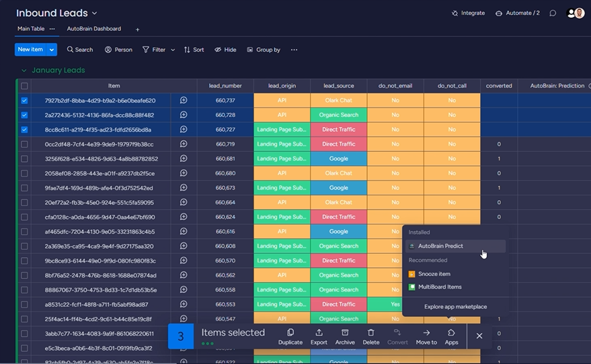Click the Move to arrow icon
Image resolution: width=591 pixels, height=364 pixels.
(426, 332)
